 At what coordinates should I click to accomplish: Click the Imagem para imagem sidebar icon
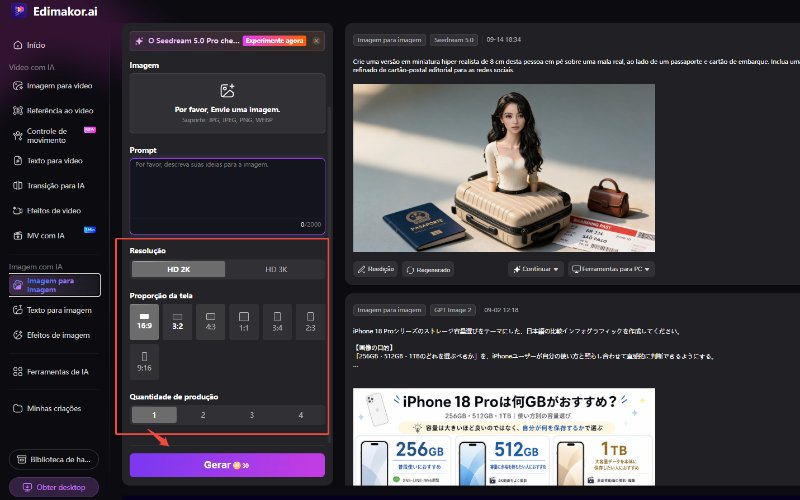coord(18,285)
